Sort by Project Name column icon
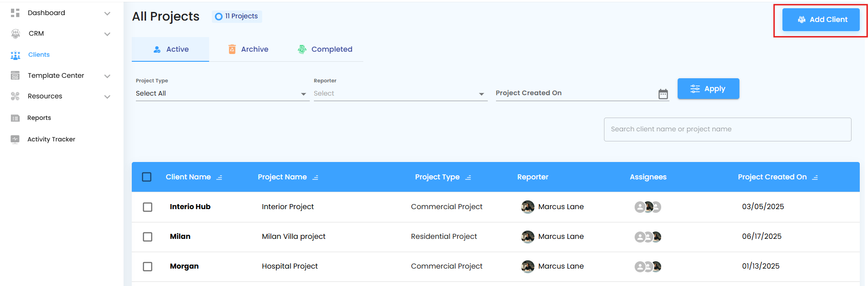Viewport: 868px width, 286px height. click(x=315, y=178)
